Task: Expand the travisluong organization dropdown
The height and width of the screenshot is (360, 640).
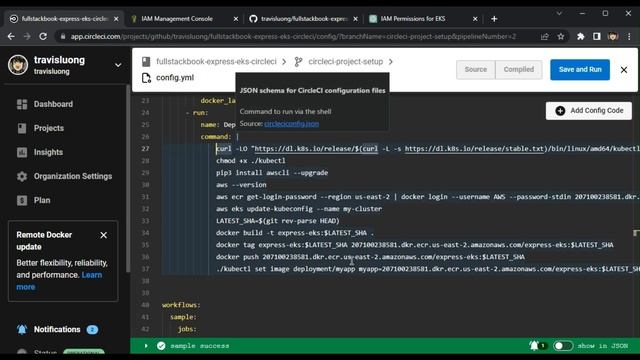Action: [x=118, y=65]
